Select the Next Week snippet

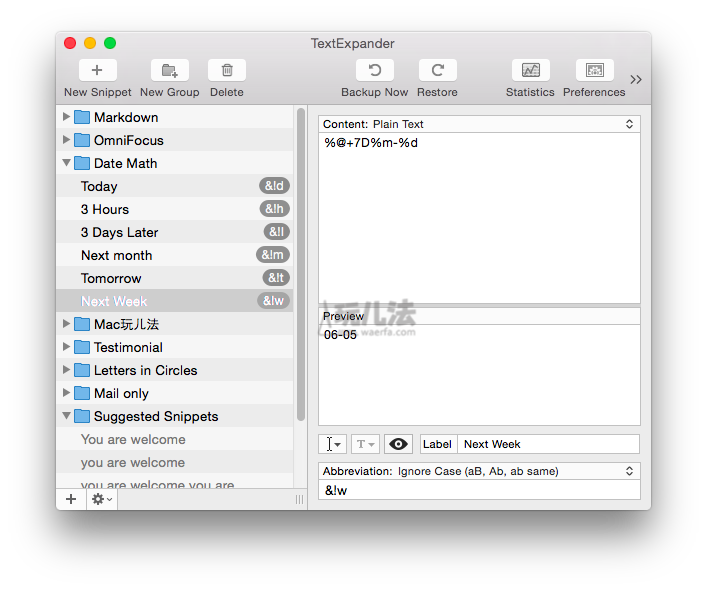point(175,301)
